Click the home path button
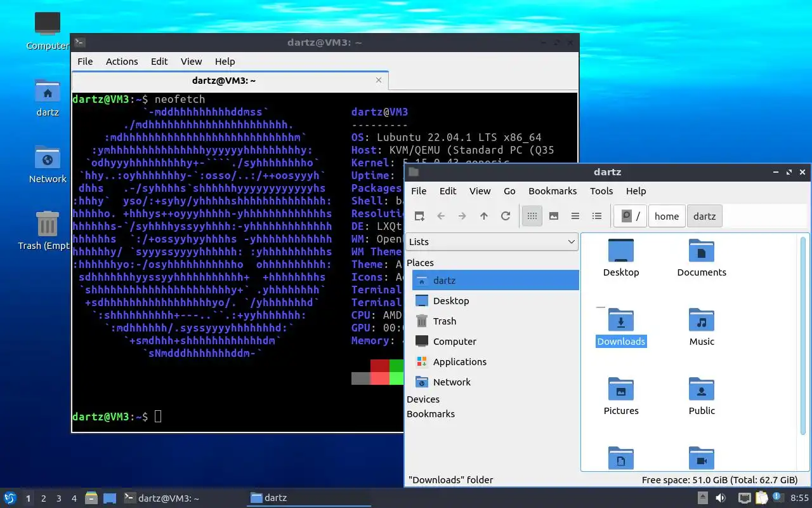This screenshot has width=812, height=508. [x=667, y=216]
